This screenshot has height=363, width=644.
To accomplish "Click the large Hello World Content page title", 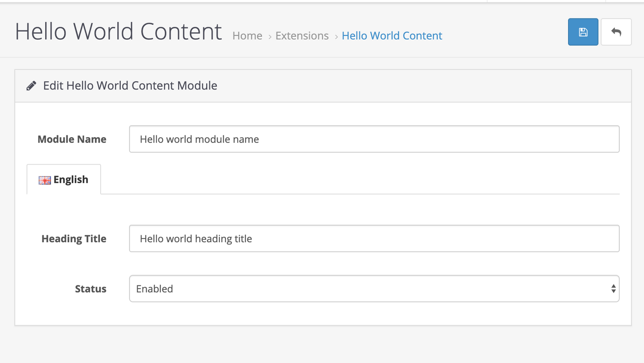I will point(118,32).
